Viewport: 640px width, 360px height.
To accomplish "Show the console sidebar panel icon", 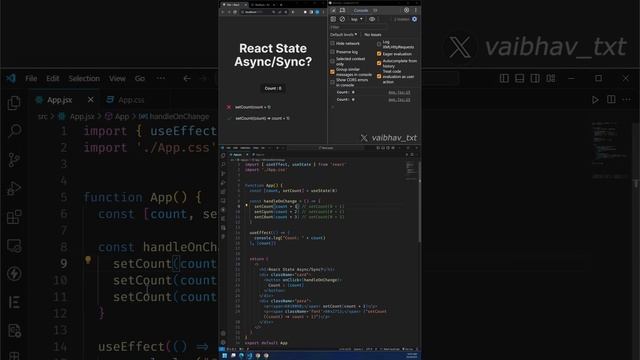I will [333, 19].
